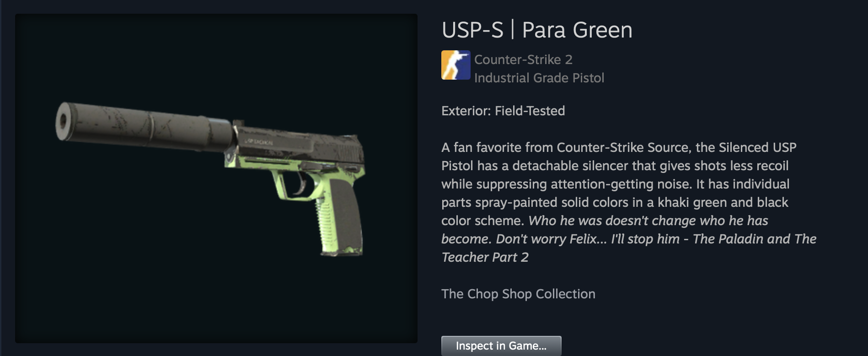Click the Industrial Grade Pistol label
Viewport: 868px width, 356px height.
[539, 78]
